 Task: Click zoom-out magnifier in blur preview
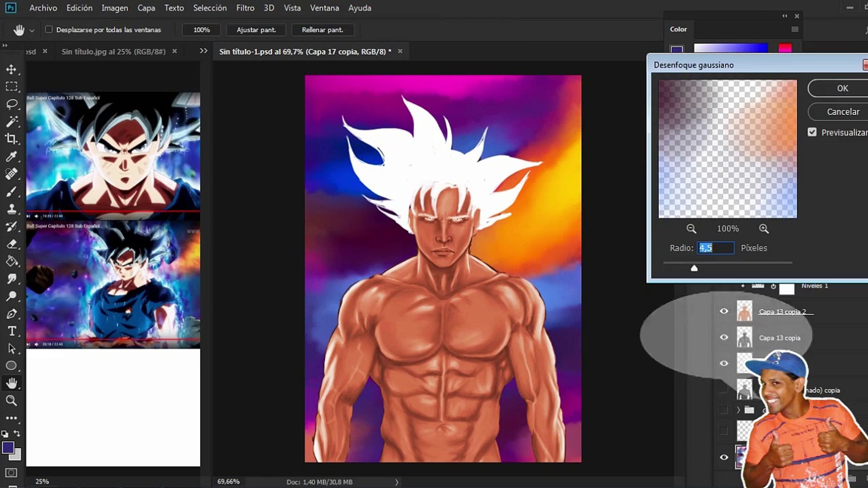coord(691,229)
